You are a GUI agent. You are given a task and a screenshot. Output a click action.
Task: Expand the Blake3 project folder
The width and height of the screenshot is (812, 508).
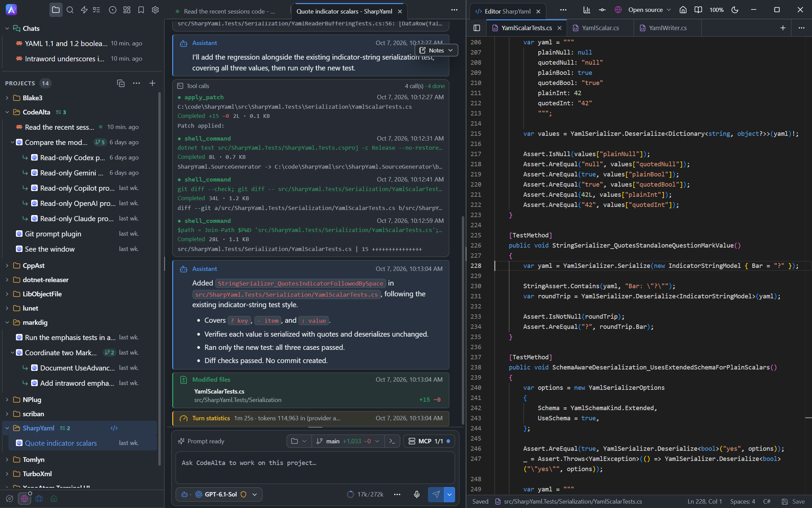point(7,98)
